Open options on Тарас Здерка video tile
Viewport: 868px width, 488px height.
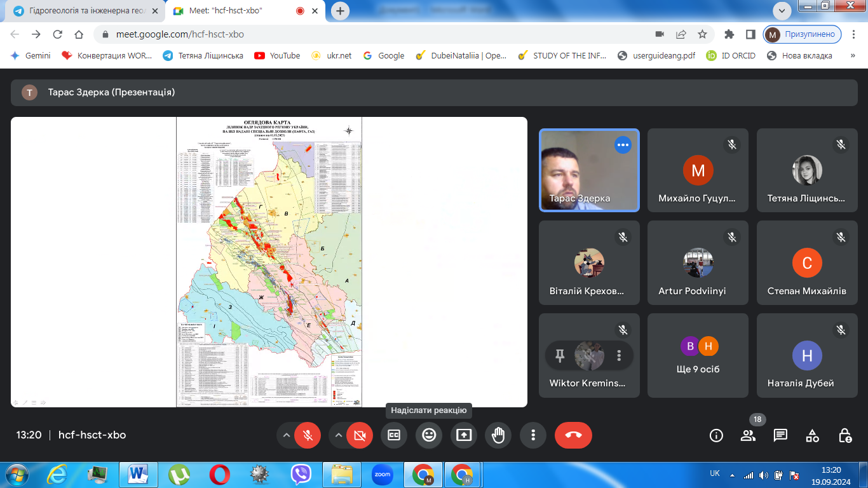tap(623, 145)
